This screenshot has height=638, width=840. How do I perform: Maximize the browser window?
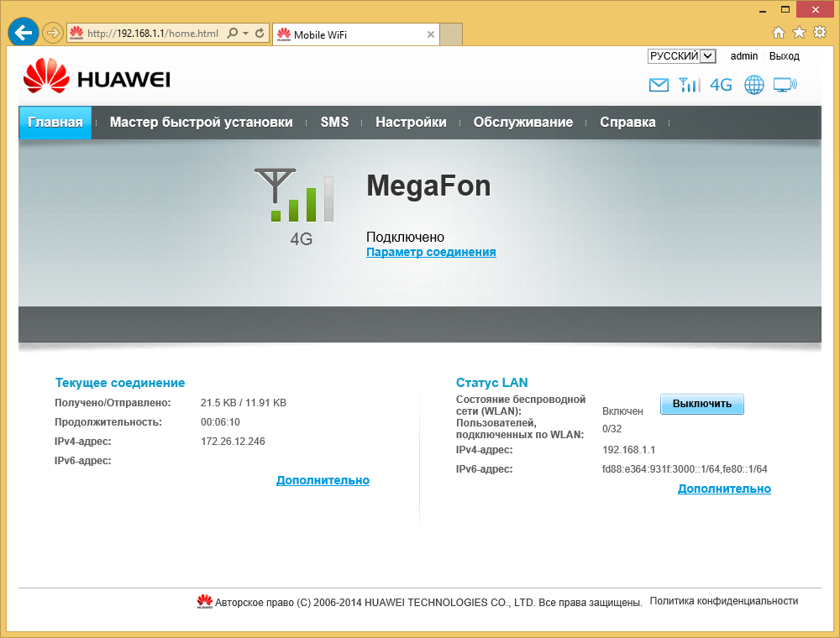coord(785,9)
